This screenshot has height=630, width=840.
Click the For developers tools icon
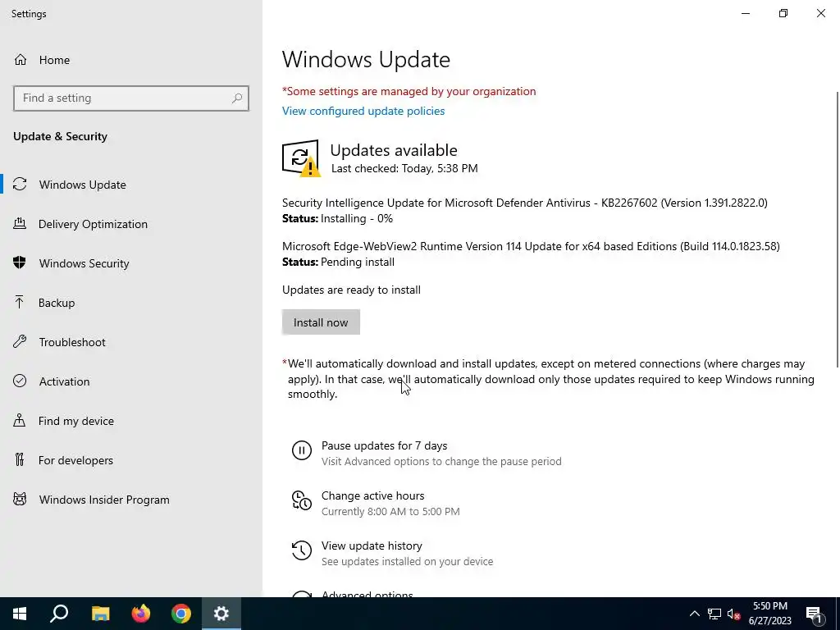(x=20, y=459)
